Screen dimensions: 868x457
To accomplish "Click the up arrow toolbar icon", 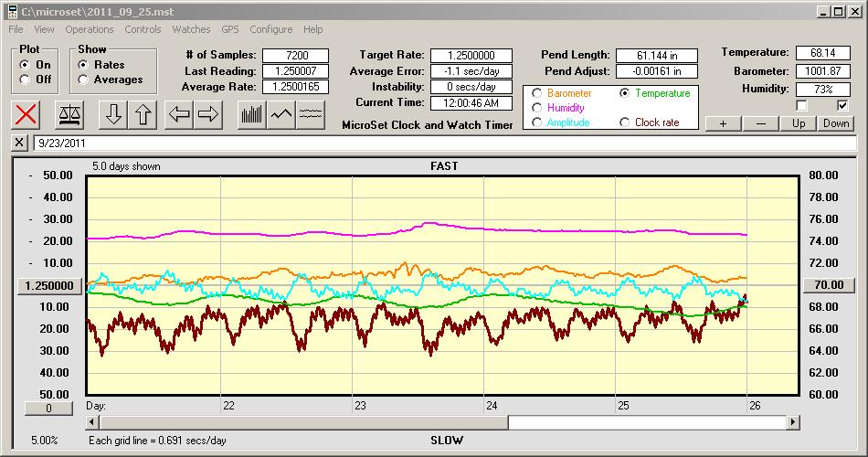I will pyautogui.click(x=143, y=114).
